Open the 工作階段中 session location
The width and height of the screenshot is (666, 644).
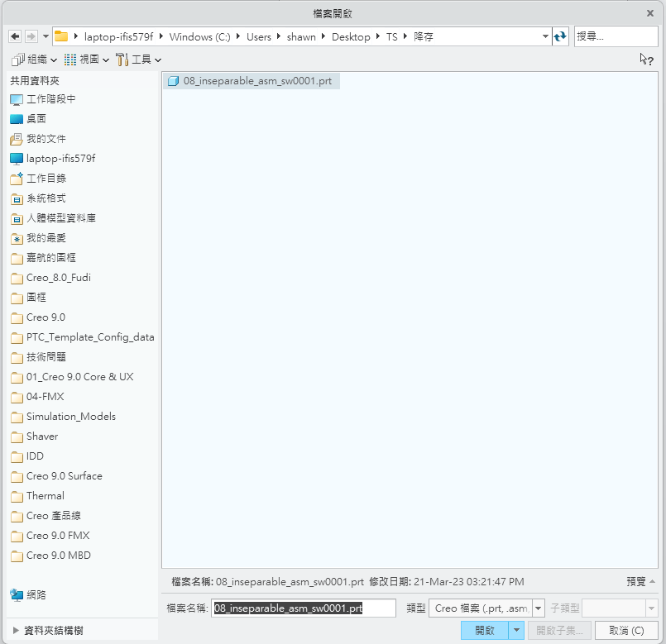50,99
